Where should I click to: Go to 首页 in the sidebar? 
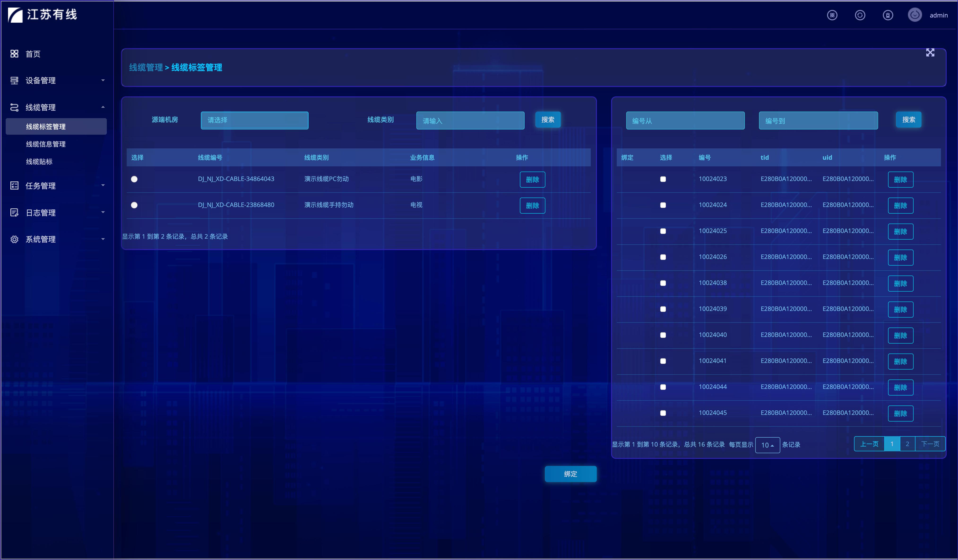(x=33, y=54)
